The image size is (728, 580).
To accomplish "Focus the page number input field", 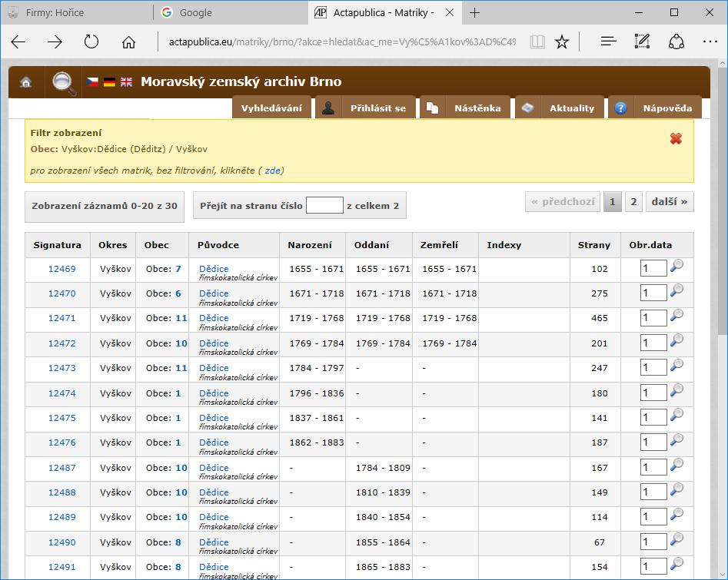I will (x=324, y=206).
